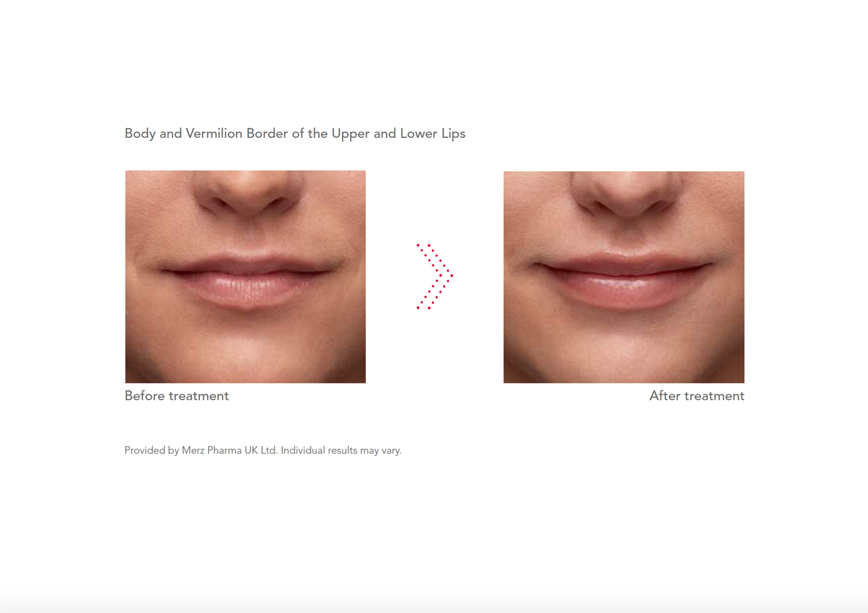Select the 'Before treatment' caption
This screenshot has width=868, height=613.
tap(177, 396)
